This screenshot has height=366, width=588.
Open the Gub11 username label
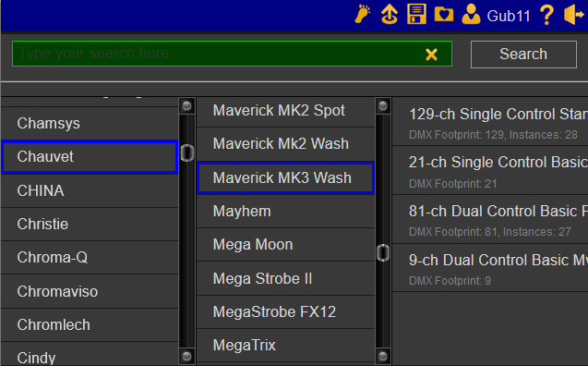point(509,16)
